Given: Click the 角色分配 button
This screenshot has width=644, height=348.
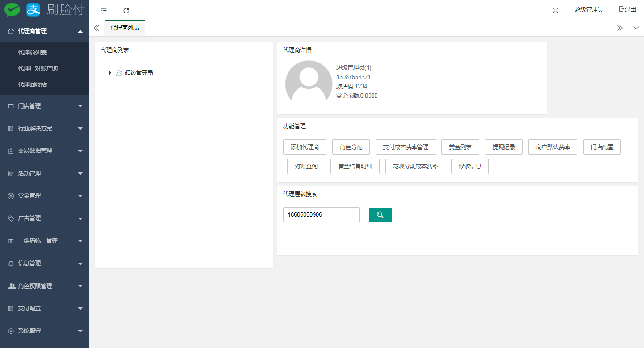Looking at the screenshot, I should click(351, 147).
